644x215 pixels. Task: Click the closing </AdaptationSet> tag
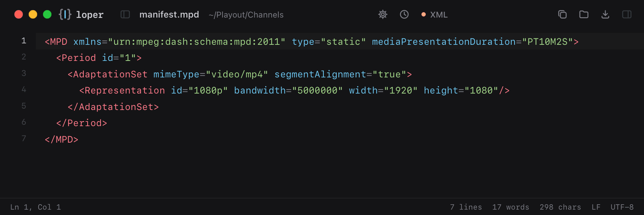113,107
